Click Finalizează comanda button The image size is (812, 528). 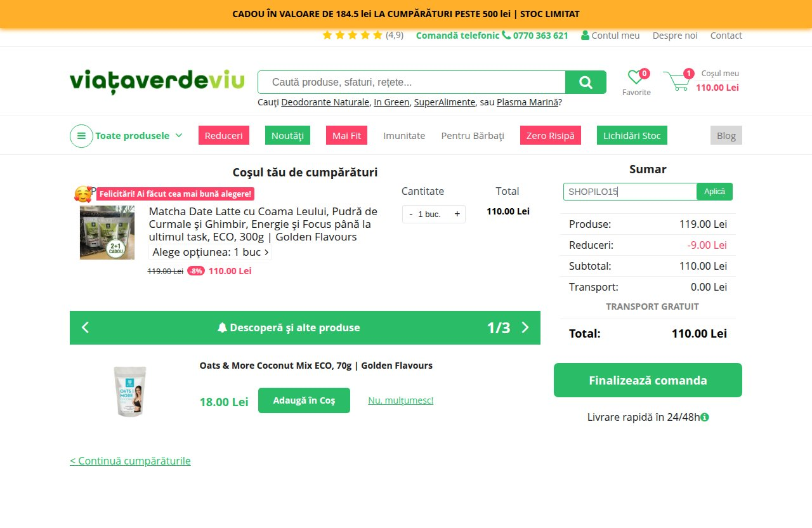tap(648, 380)
